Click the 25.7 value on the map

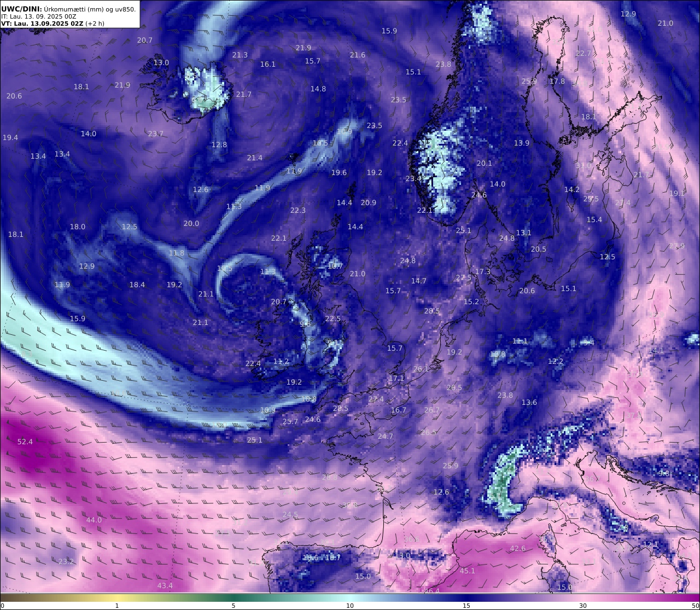pyautogui.click(x=290, y=421)
